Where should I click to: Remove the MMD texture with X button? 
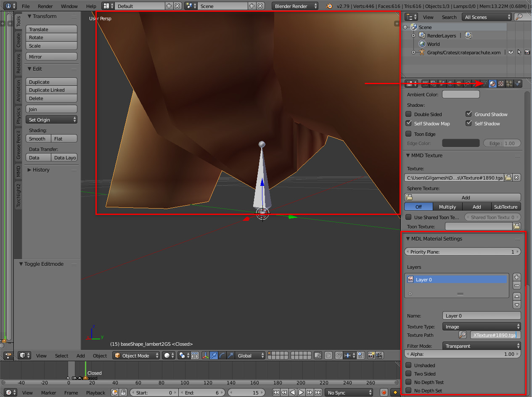click(x=517, y=177)
